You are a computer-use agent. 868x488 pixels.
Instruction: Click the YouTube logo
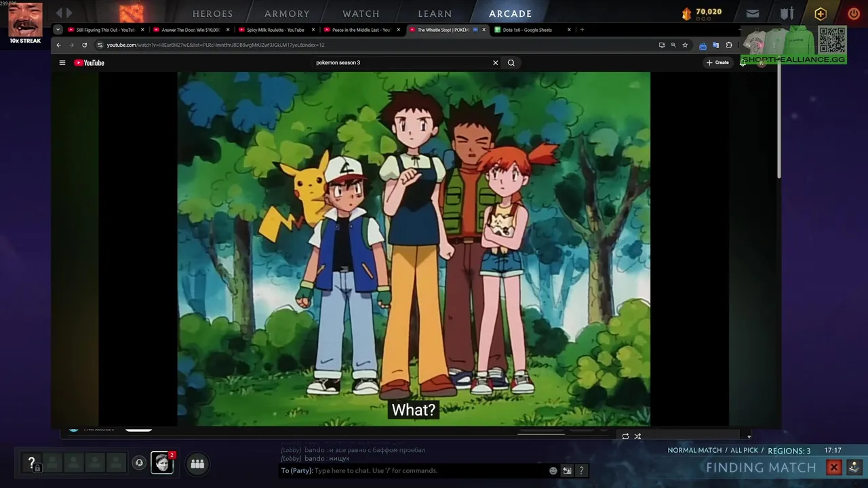click(90, 62)
